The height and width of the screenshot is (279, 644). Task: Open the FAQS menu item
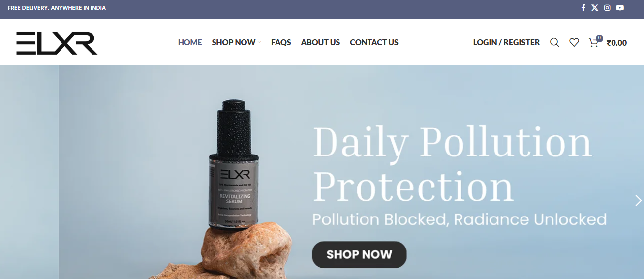[281, 42]
